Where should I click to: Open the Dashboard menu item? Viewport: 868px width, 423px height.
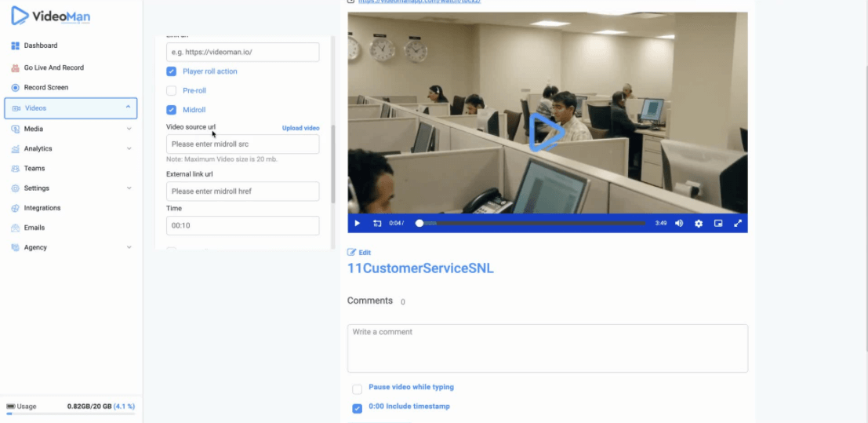pyautogui.click(x=40, y=46)
